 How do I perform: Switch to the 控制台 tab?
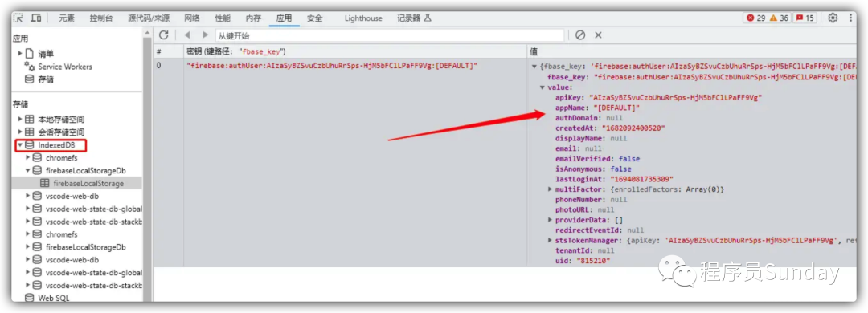(101, 18)
